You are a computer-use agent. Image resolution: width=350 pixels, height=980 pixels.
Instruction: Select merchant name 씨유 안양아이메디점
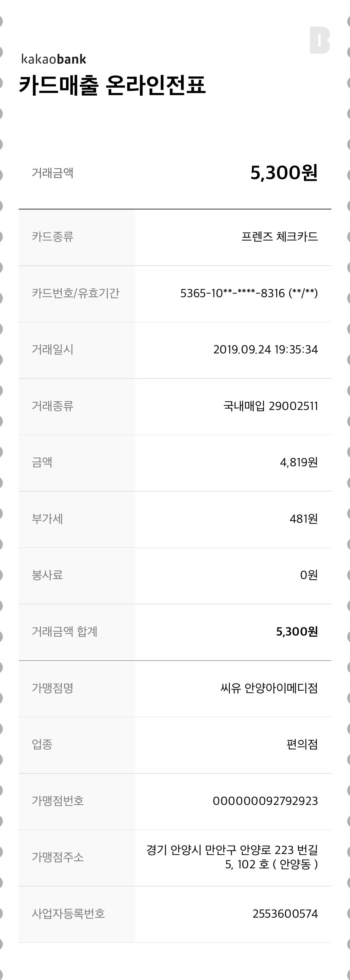click(269, 688)
